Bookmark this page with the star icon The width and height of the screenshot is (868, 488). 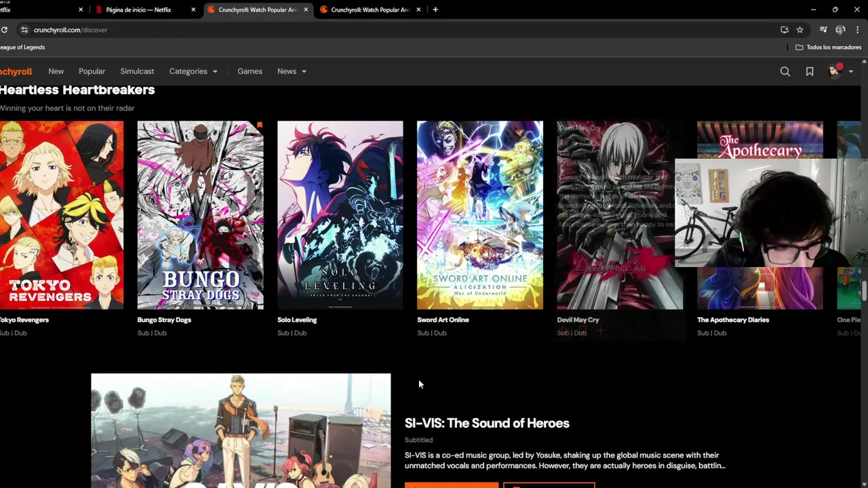click(x=800, y=30)
